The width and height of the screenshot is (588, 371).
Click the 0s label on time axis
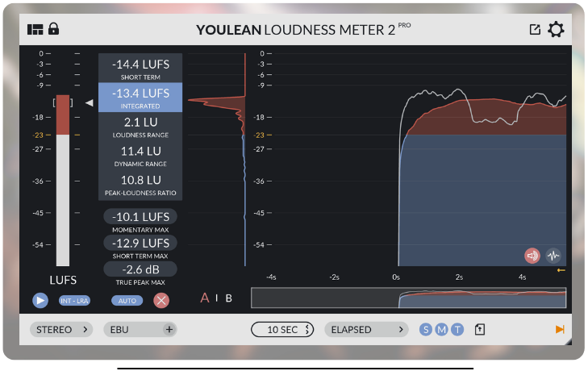tap(396, 277)
